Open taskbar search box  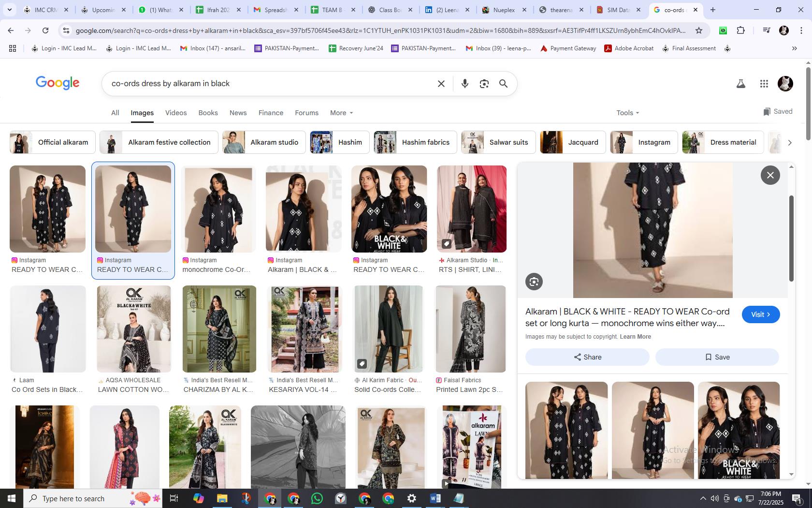pyautogui.click(x=92, y=498)
